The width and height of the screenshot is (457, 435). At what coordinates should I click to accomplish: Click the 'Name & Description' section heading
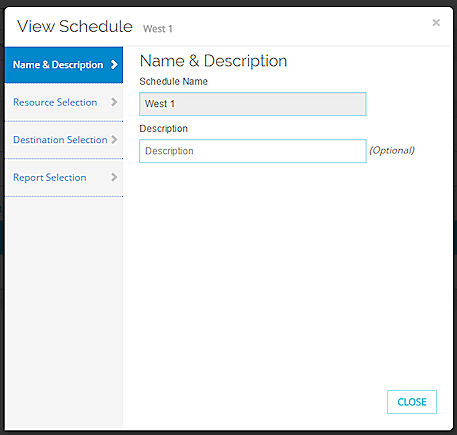click(x=213, y=61)
